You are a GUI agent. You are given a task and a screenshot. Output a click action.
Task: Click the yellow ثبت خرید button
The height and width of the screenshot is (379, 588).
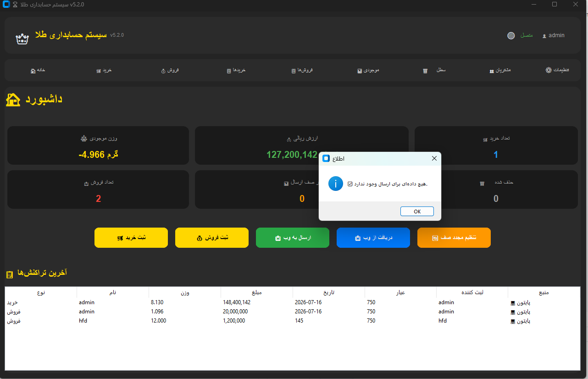pos(131,238)
